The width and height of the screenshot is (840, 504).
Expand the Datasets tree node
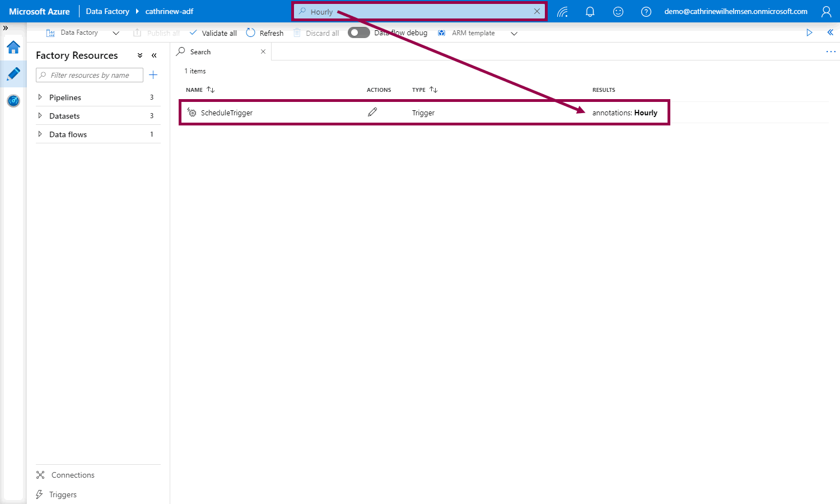pyautogui.click(x=40, y=116)
